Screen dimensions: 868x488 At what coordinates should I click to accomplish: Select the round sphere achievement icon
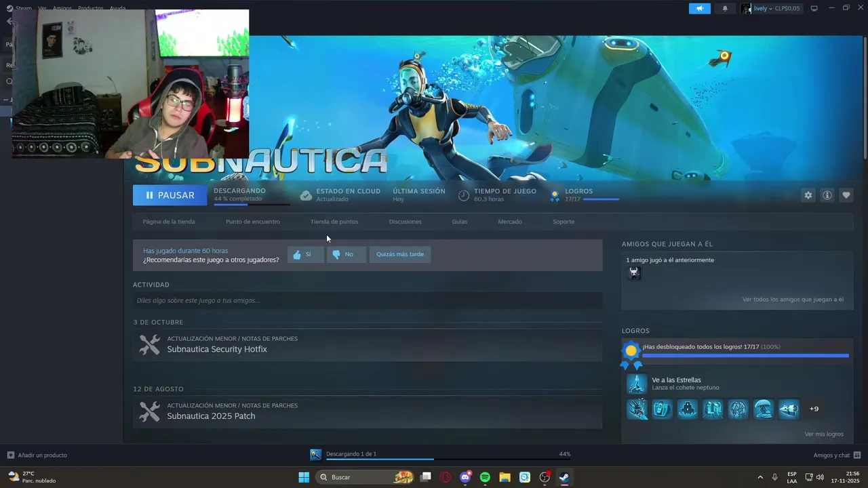(738, 409)
